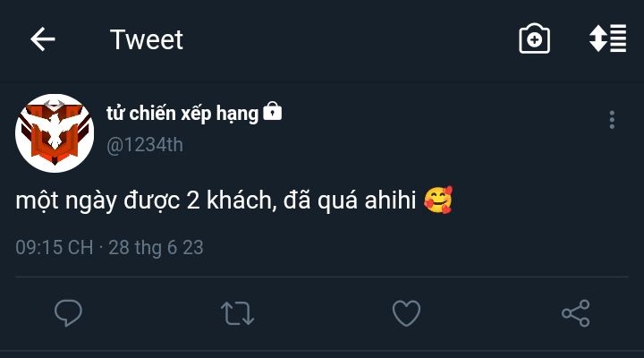The width and height of the screenshot is (644, 358).
Task: Open profile via name "tử chiến xếp hạng"
Action: click(182, 114)
